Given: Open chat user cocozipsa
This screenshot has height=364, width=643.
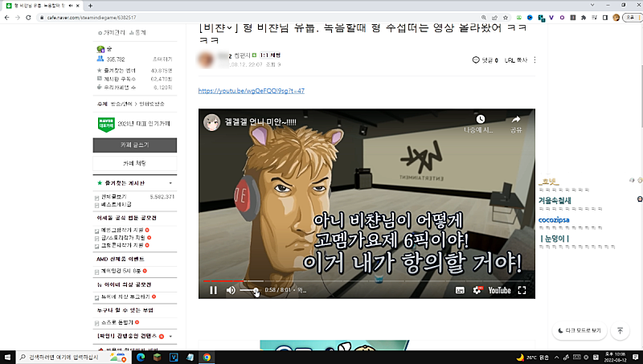Looking at the screenshot, I should point(554,220).
